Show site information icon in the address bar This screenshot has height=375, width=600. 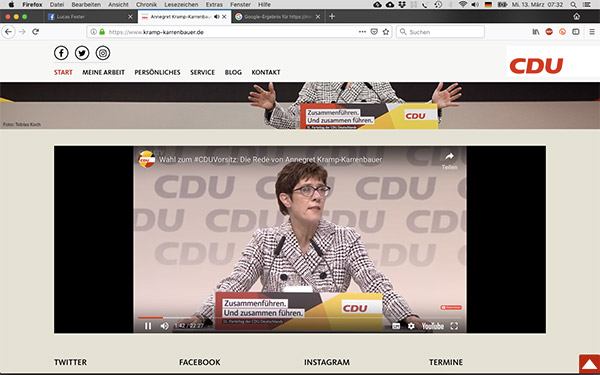tap(94, 32)
